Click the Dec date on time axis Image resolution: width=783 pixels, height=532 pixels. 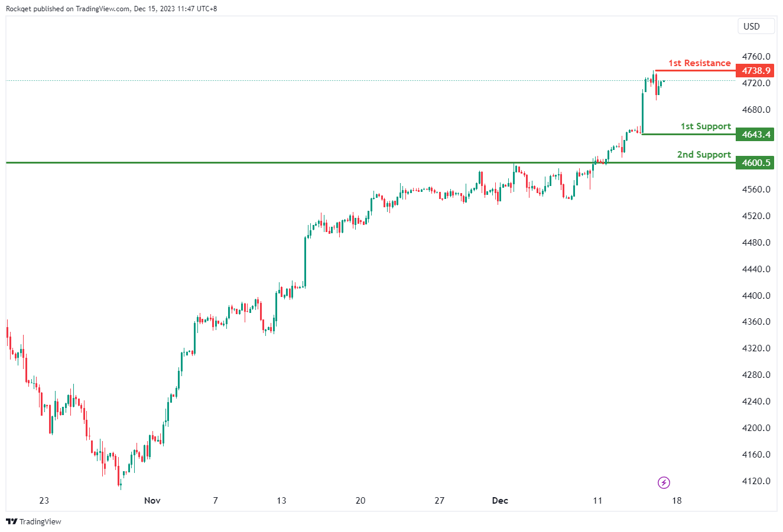(500, 501)
